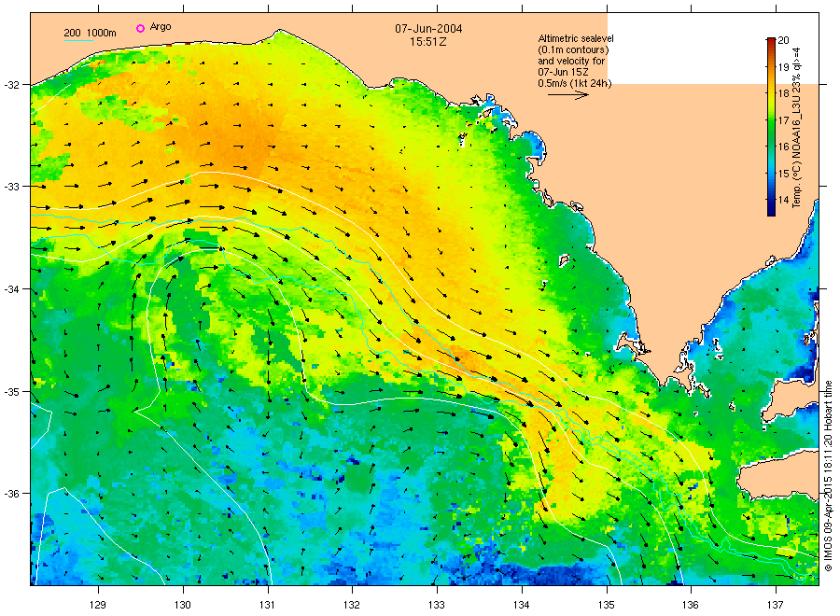The height and width of the screenshot is (616, 840).
Task: Click the longitude label '137'
Action: pyautogui.click(x=776, y=605)
